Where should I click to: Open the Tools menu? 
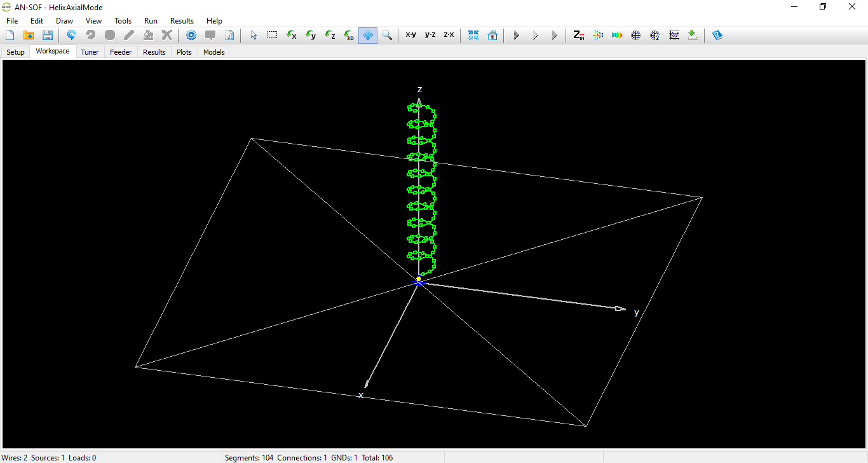click(x=123, y=21)
